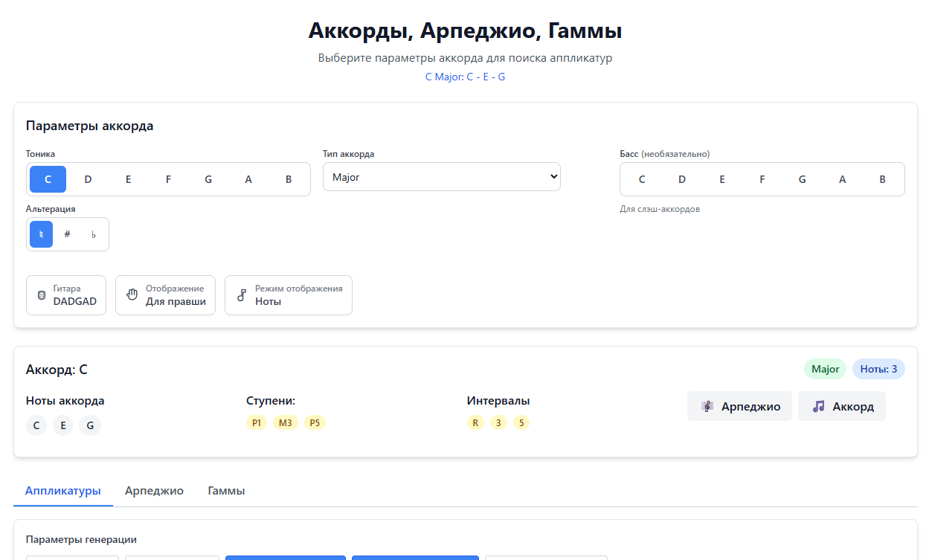Click the treble clef icon on Арпеджио button
929x560 pixels.
[x=707, y=406]
